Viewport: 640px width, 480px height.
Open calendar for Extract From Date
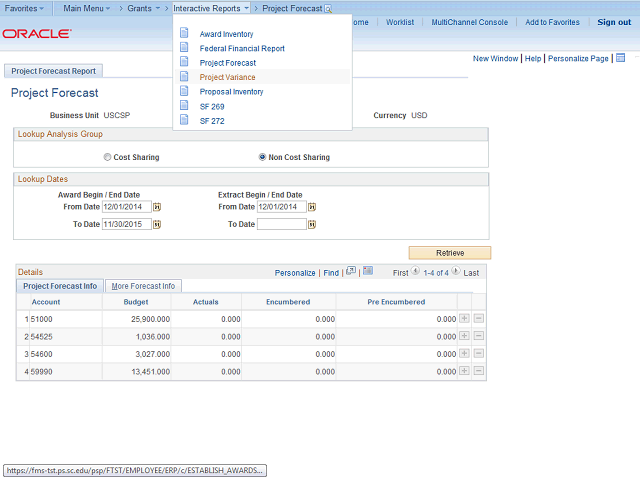pyautogui.click(x=312, y=207)
